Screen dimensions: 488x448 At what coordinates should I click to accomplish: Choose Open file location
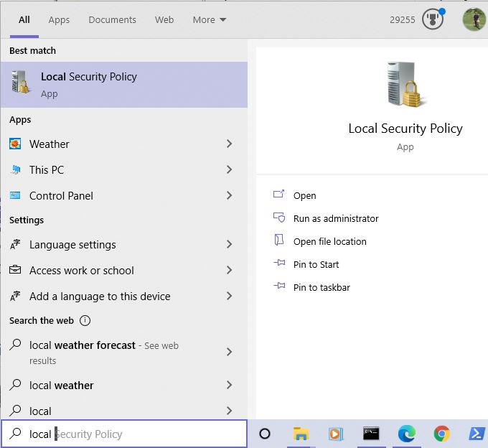tap(330, 242)
